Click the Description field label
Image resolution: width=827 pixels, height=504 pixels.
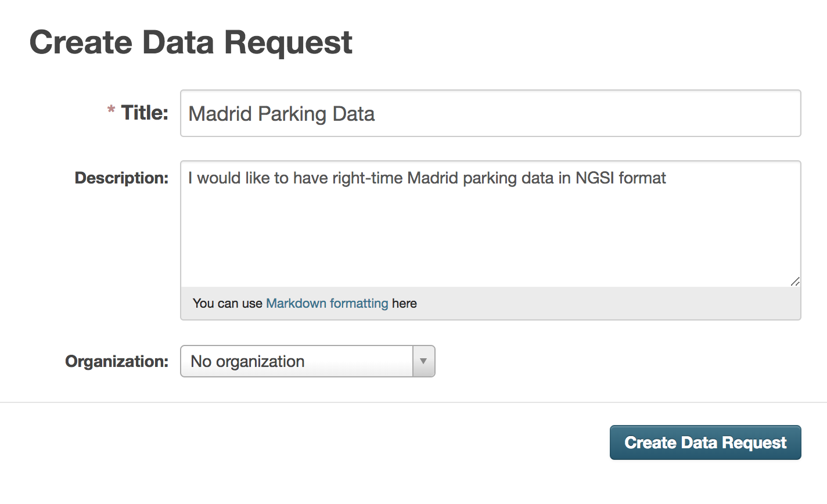tap(121, 178)
